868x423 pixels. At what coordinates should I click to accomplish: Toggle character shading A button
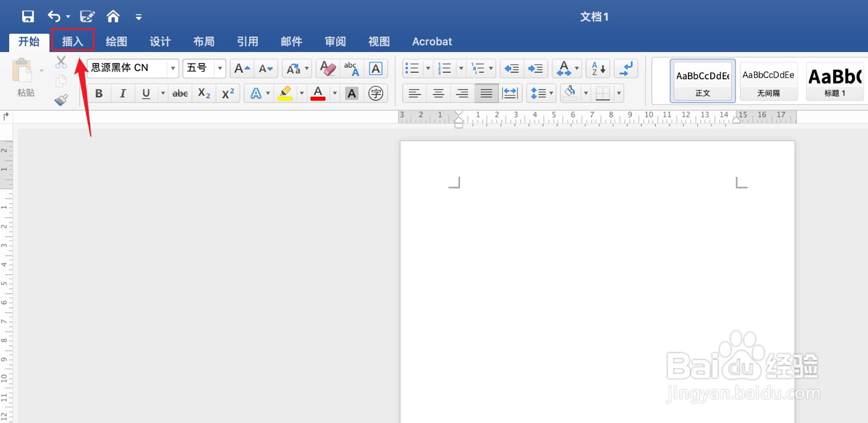(352, 93)
